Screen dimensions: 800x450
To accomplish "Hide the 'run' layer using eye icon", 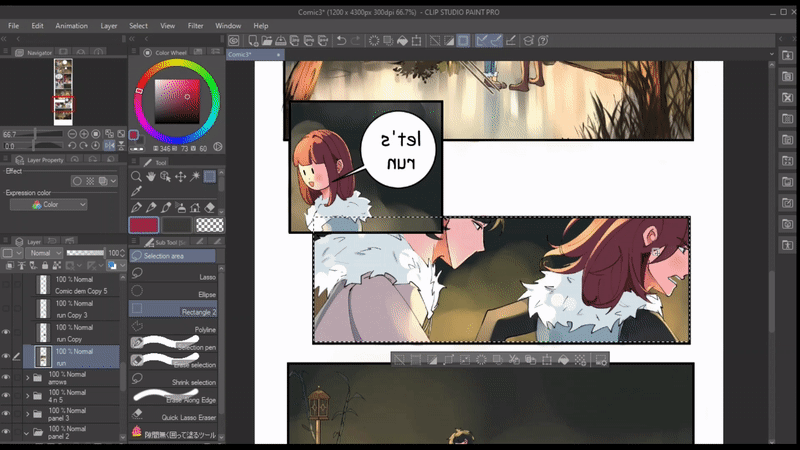I will point(6,356).
